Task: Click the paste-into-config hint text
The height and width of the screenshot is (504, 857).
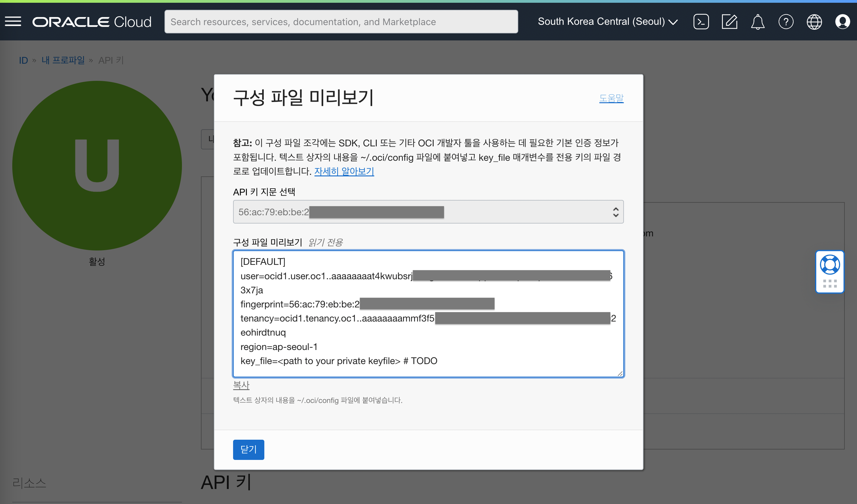Action: [318, 400]
